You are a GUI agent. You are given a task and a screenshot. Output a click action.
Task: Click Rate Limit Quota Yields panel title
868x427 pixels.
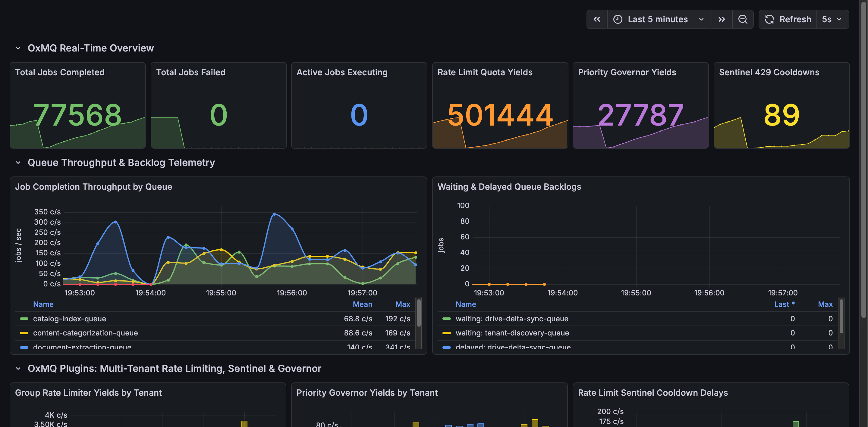coord(485,72)
